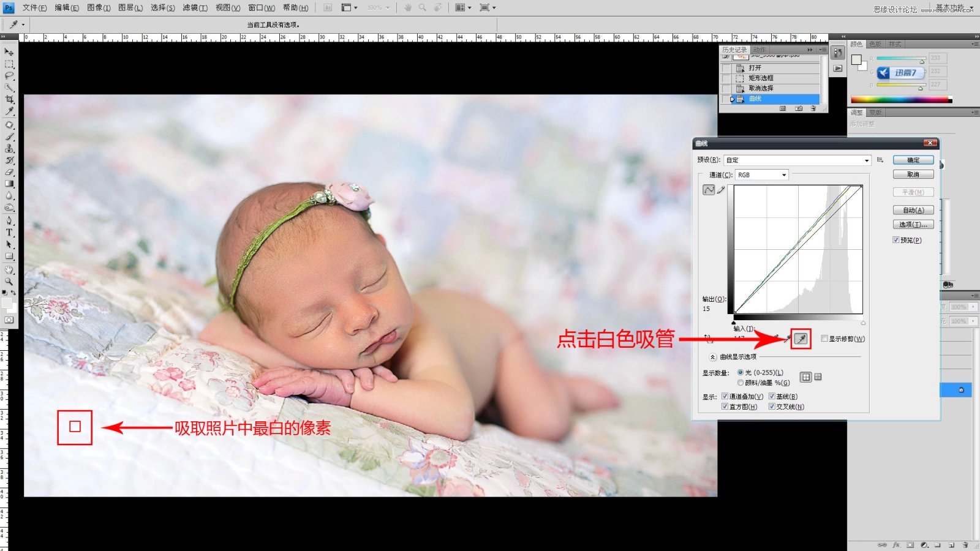The height and width of the screenshot is (551, 980).
Task: Select the white point eyedropper in Curves
Action: click(801, 338)
